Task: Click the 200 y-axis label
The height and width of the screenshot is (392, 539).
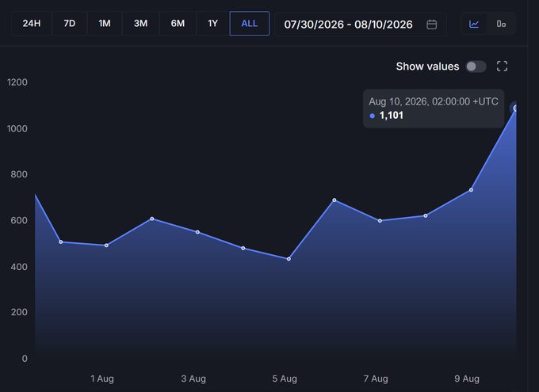Action: point(19,312)
